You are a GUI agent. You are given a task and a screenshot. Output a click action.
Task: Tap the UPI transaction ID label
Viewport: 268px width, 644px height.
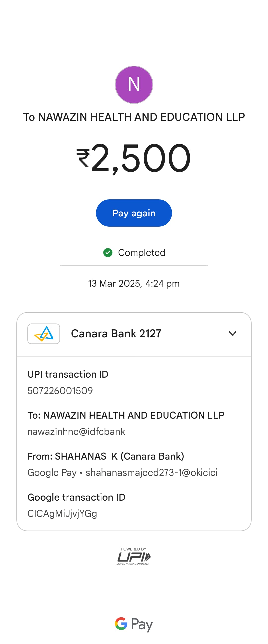[x=68, y=374]
